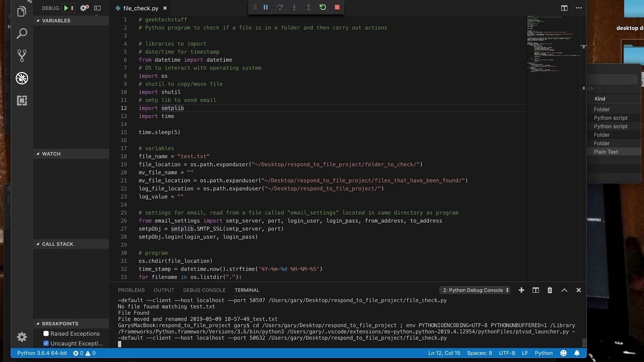Image resolution: width=644 pixels, height=362 pixels.
Task: Grab the debug toolbar drag handle
Action: (x=255, y=7)
